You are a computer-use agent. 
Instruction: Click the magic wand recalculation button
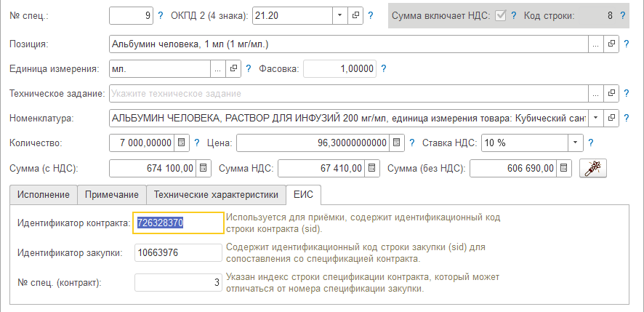tap(593, 168)
